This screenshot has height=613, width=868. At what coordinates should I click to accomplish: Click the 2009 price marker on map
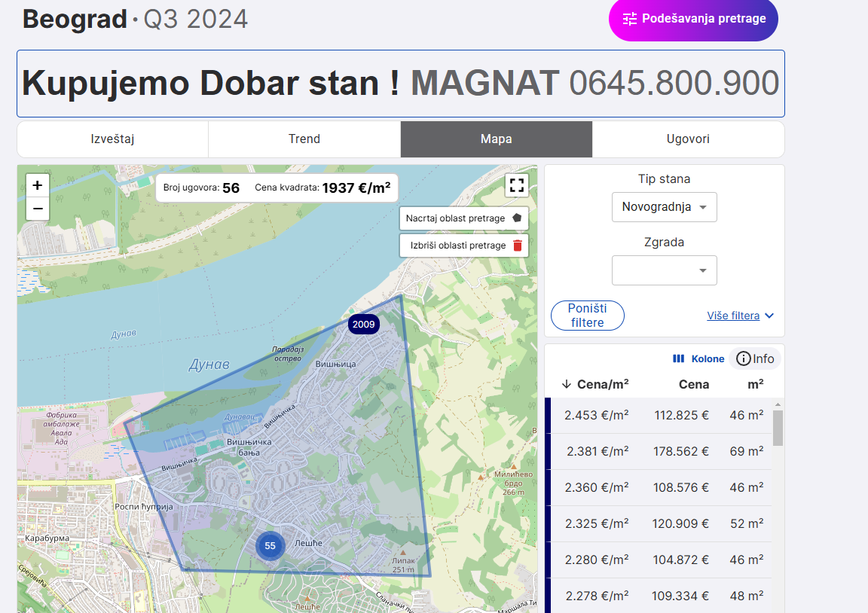[x=363, y=325]
